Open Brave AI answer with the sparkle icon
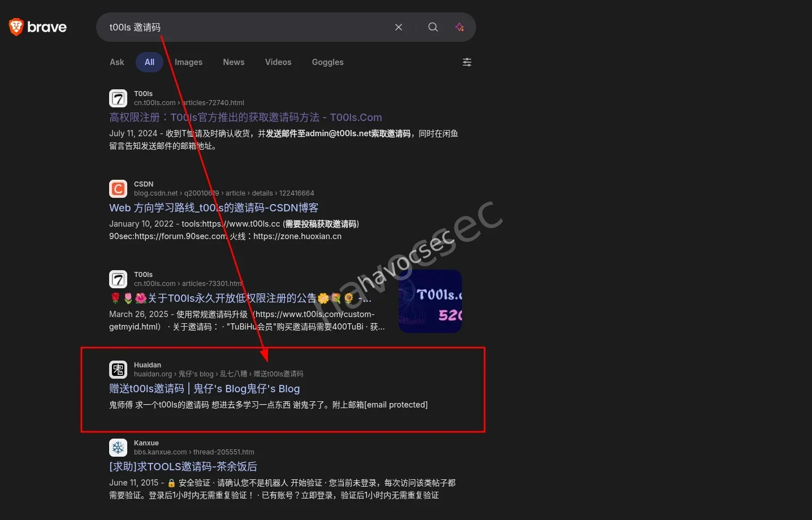This screenshot has height=520, width=812. tap(459, 27)
